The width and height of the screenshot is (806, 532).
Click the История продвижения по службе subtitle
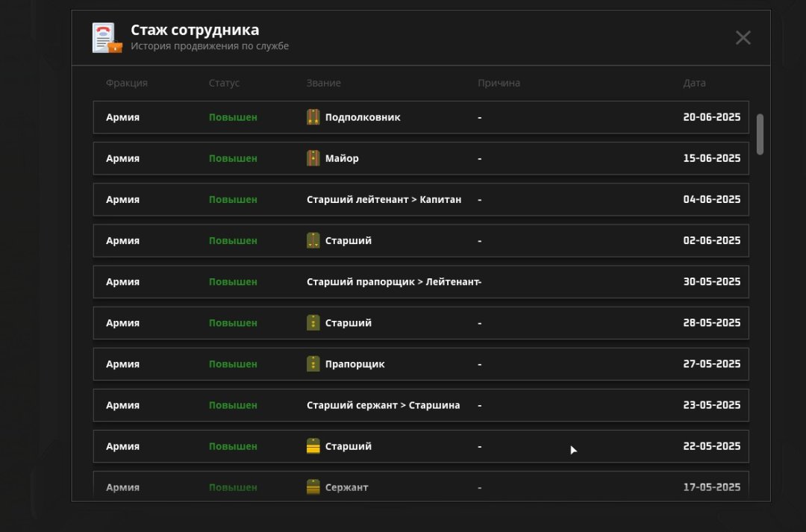coord(210,46)
